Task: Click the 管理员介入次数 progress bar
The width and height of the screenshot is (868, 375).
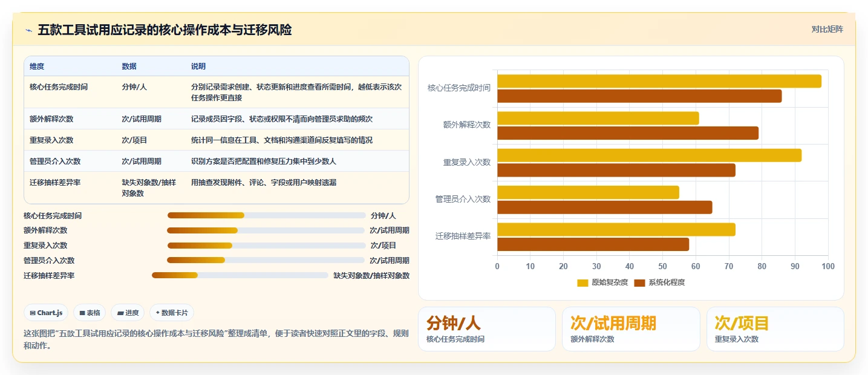Action: click(266, 260)
